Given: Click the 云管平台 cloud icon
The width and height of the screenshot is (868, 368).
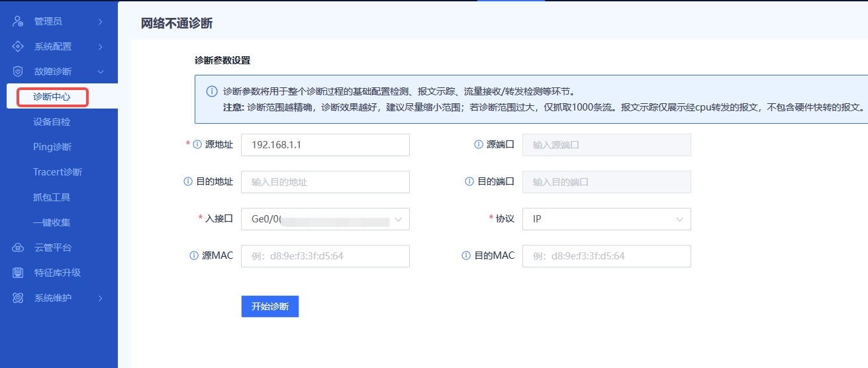Looking at the screenshot, I should click(x=19, y=248).
